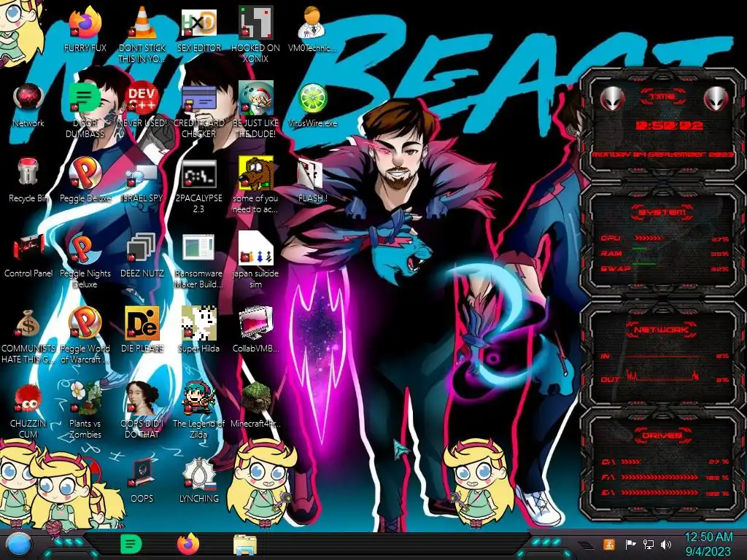
Task: Click the network connection tray icon
Action: (x=648, y=544)
